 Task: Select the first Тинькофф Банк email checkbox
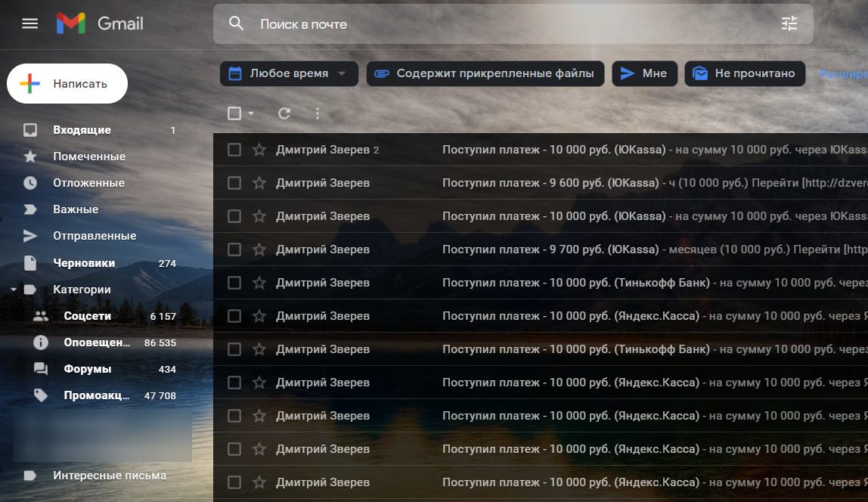234,282
